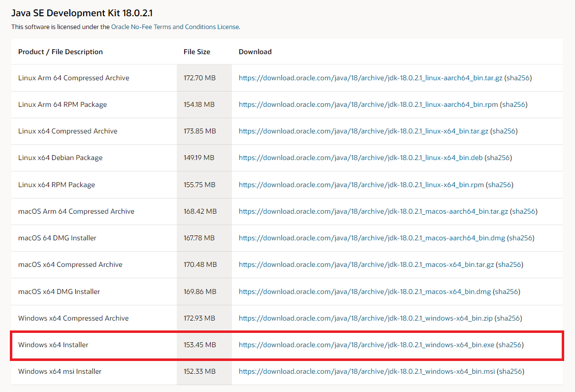Open sha256 for linux-aarch64_bin.rpm

[514, 104]
